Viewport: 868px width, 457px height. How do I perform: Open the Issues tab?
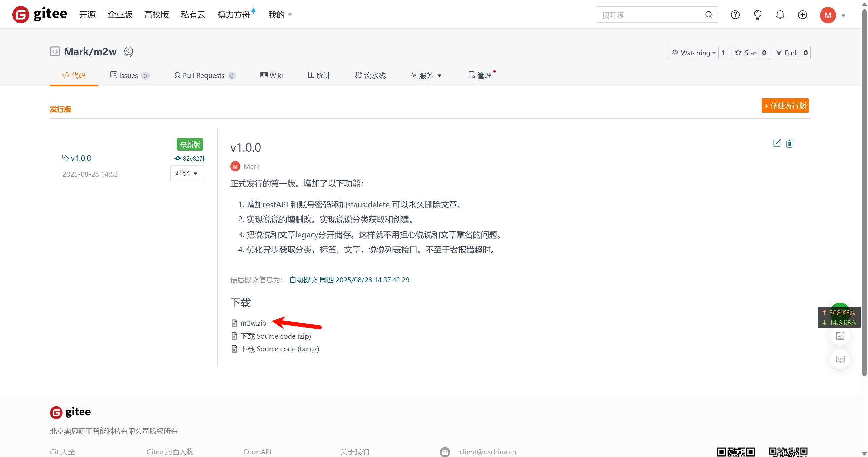(x=130, y=75)
